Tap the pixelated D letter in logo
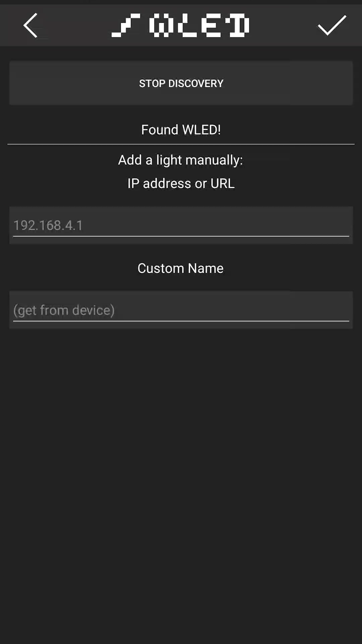Screen dimensions: 362x644 (237, 25)
